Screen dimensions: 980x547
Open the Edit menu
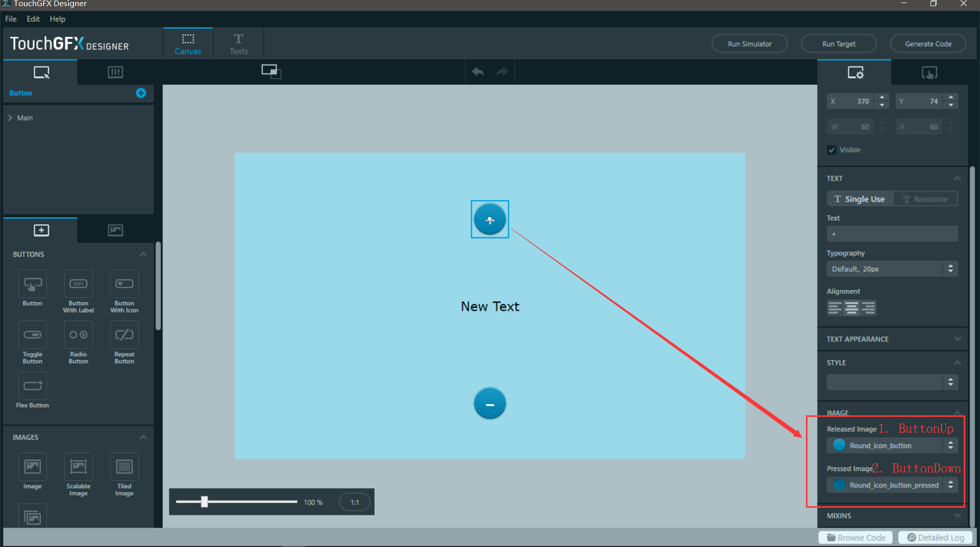coord(33,19)
